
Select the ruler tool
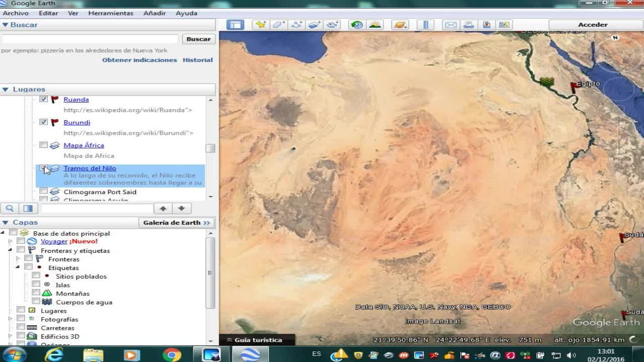pyautogui.click(x=426, y=25)
